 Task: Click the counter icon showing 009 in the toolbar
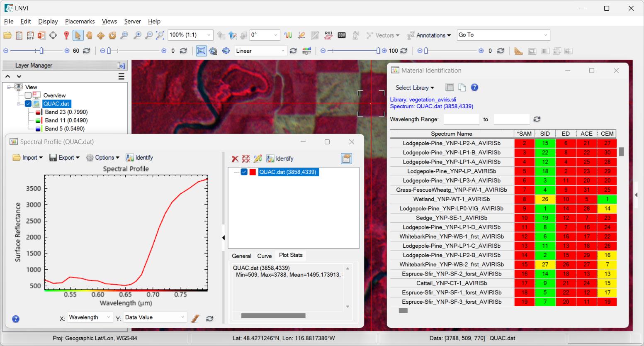coord(342,35)
